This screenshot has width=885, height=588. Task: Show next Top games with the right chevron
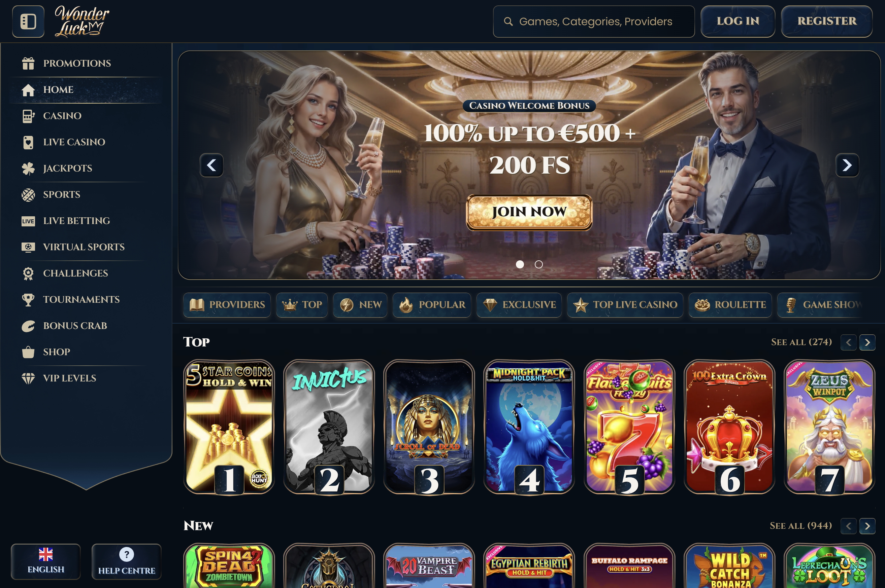tap(867, 342)
